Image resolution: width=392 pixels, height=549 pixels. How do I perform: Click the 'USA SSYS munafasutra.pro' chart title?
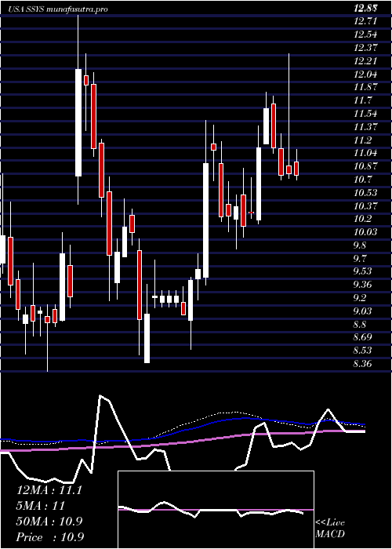click(x=57, y=9)
